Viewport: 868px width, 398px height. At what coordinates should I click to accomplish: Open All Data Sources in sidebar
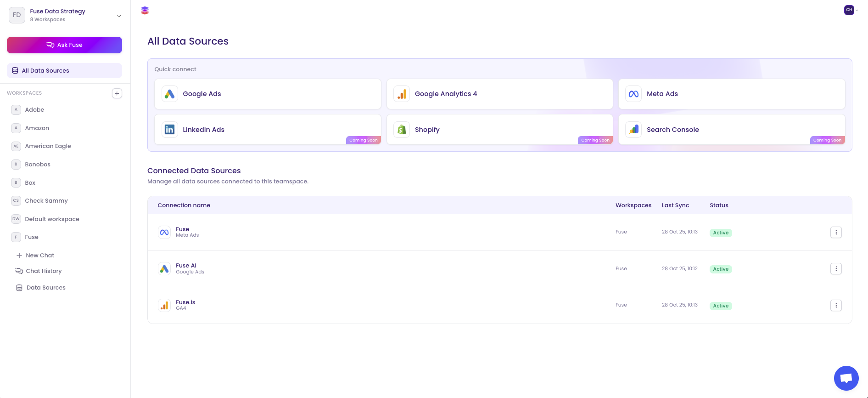point(64,71)
